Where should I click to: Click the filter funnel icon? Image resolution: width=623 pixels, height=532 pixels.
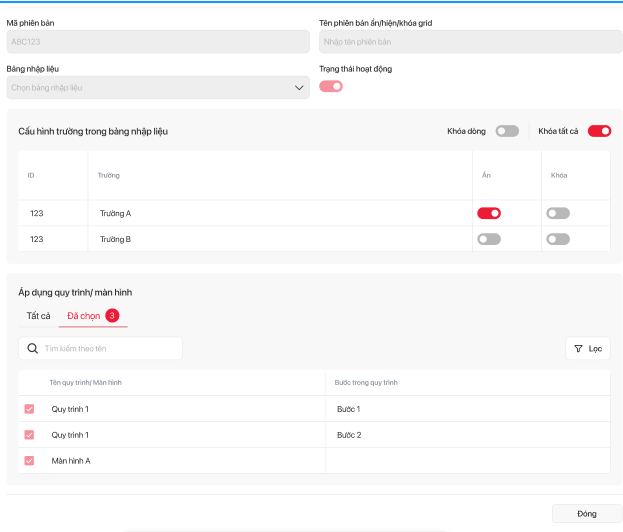click(578, 348)
